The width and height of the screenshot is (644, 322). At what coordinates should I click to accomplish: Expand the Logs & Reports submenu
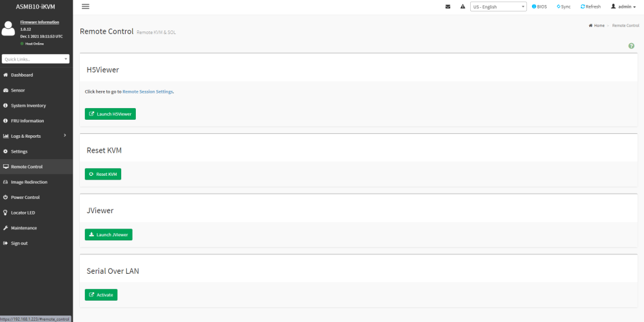pyautogui.click(x=36, y=136)
